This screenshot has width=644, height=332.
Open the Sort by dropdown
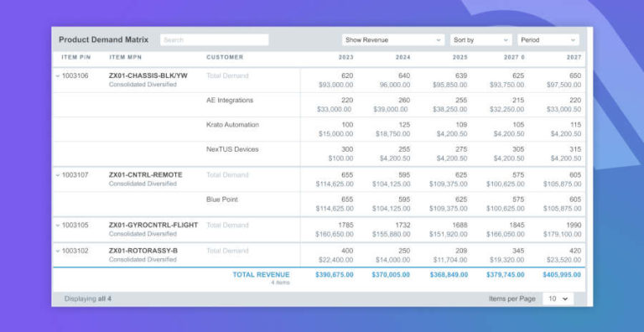(x=481, y=40)
